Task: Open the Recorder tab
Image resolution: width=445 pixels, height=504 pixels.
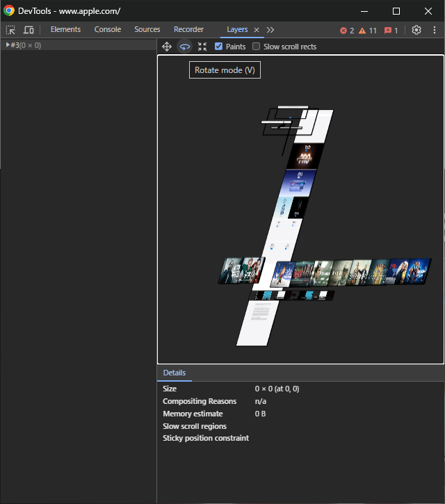Action: tap(188, 30)
